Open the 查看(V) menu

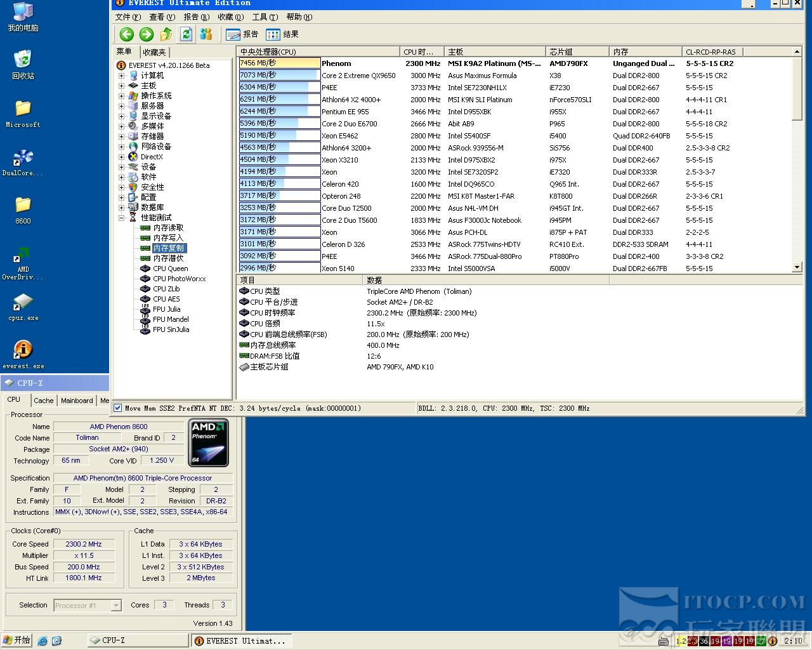(162, 17)
